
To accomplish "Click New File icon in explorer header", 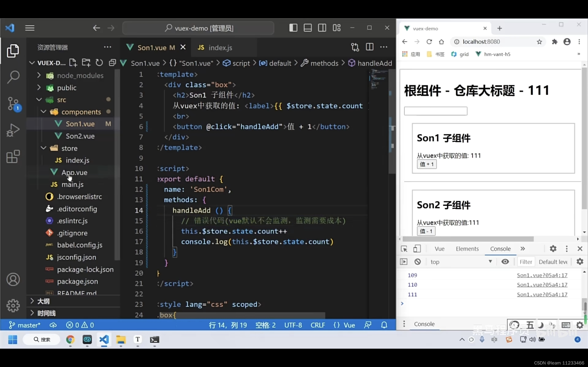I will (73, 63).
